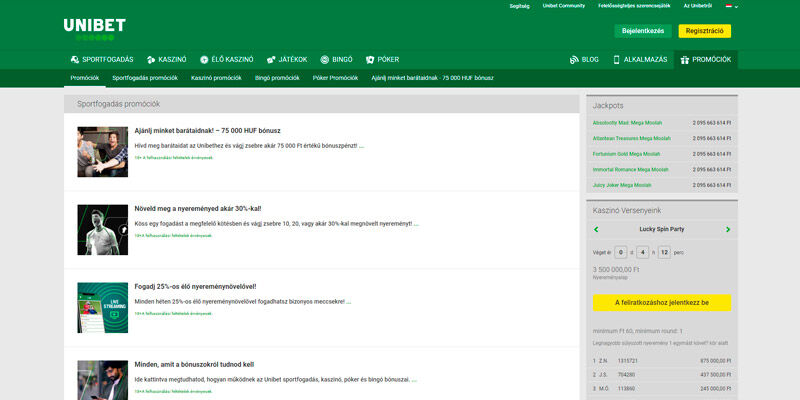This screenshot has height=400, width=800.
Task: Click the Bingó ball icon
Action: pyautogui.click(x=324, y=60)
